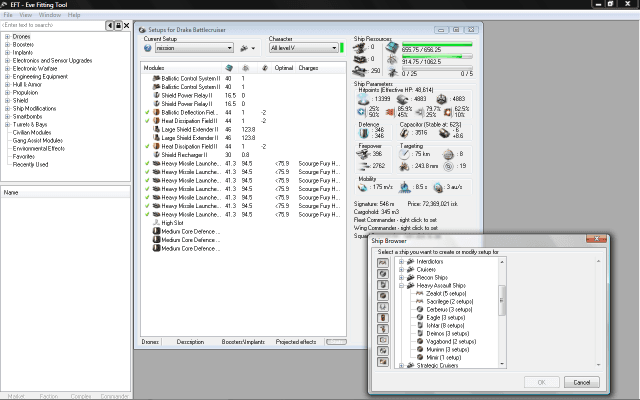
Task: Switch to the Drones tab
Action: [x=150, y=342]
